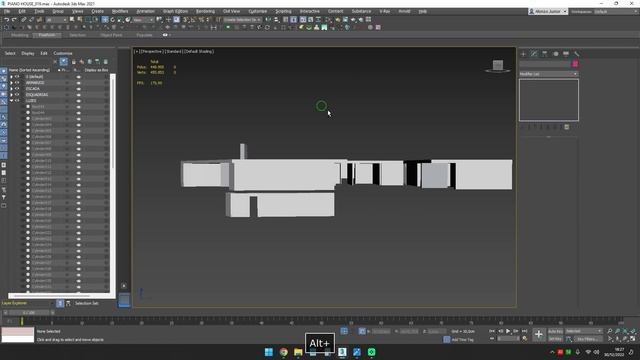Open the Create Selection Set dropdown
This screenshot has height=360, width=640.
click(x=242, y=19)
